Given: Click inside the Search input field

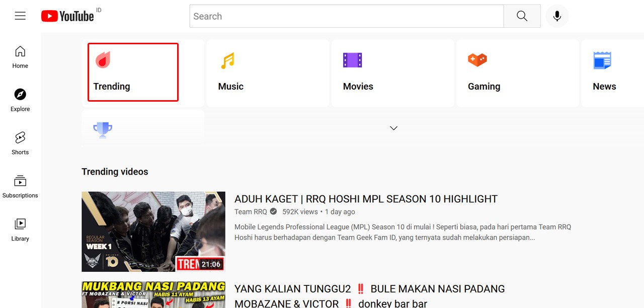Looking at the screenshot, I should coord(346,16).
